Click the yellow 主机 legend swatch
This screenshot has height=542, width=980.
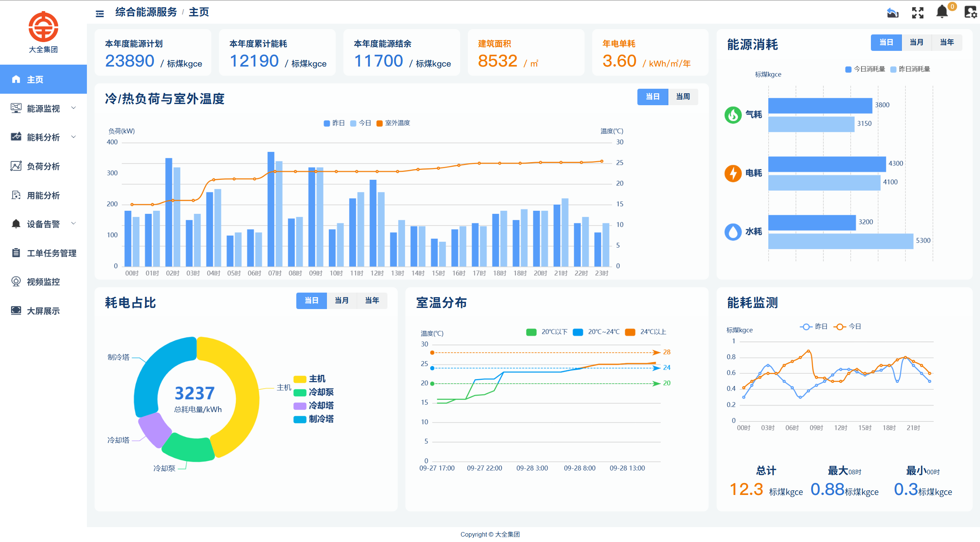300,379
